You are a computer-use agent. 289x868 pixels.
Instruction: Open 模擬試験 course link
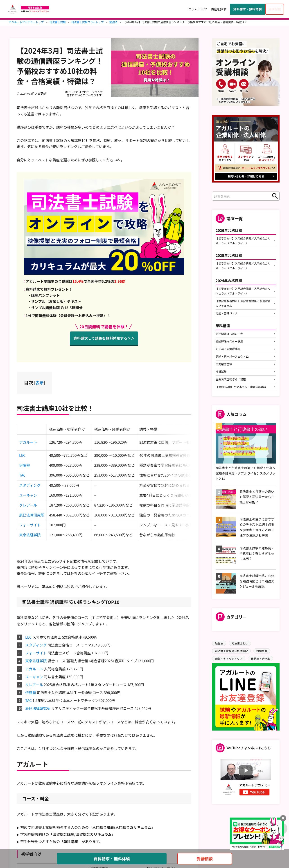pyautogui.click(x=246, y=372)
